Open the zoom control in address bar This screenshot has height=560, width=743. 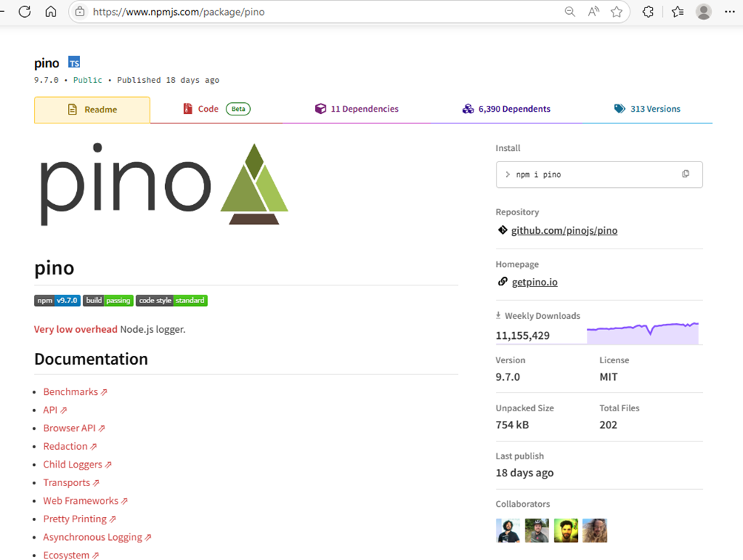[570, 12]
